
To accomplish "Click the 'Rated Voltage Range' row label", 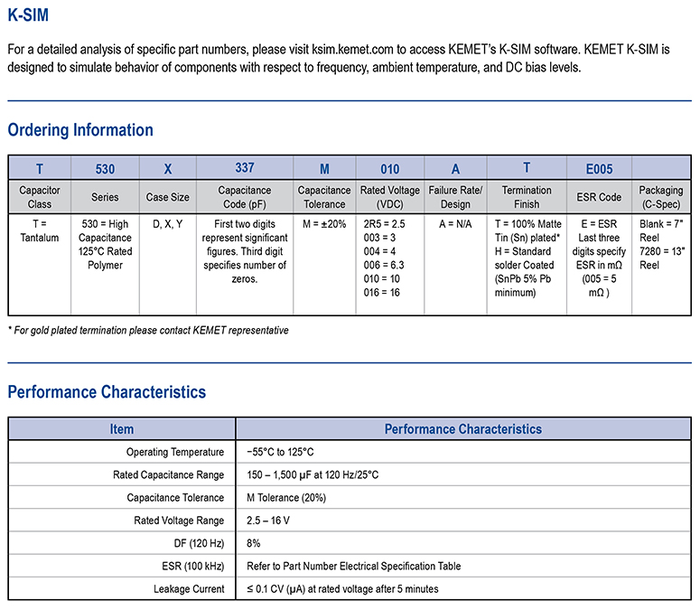I will pos(179,521).
